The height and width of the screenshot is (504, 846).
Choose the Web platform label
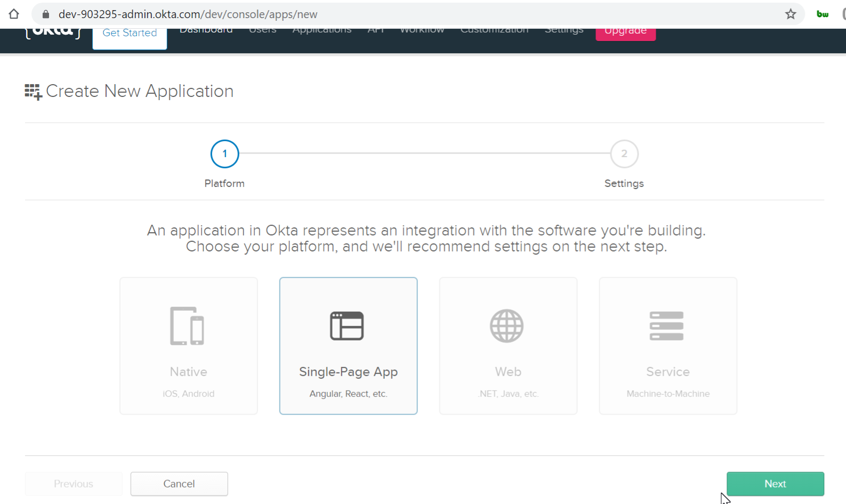pos(508,372)
